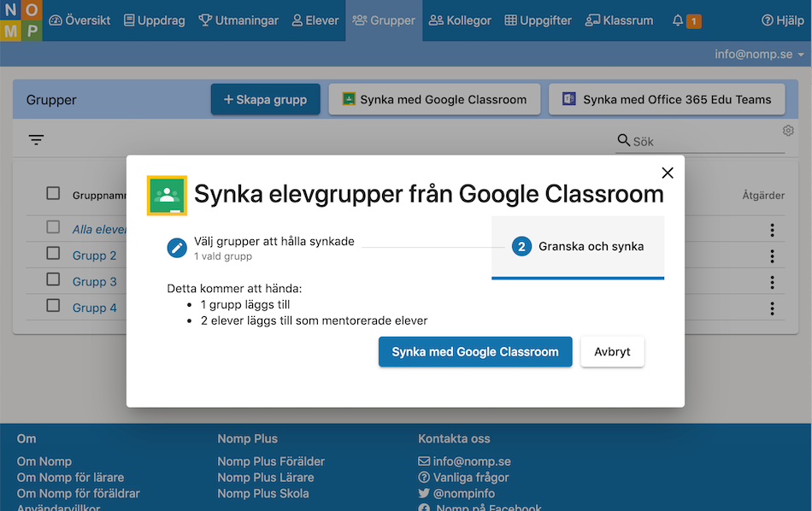812x511 pixels.
Task: Click the email envelope icon in footer
Action: 424,461
